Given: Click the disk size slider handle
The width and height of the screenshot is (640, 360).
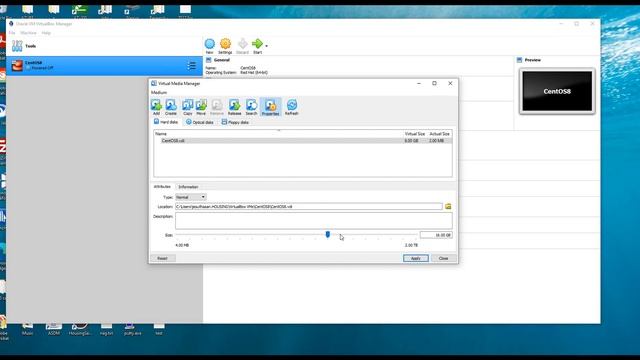Looking at the screenshot, I should (328, 234).
